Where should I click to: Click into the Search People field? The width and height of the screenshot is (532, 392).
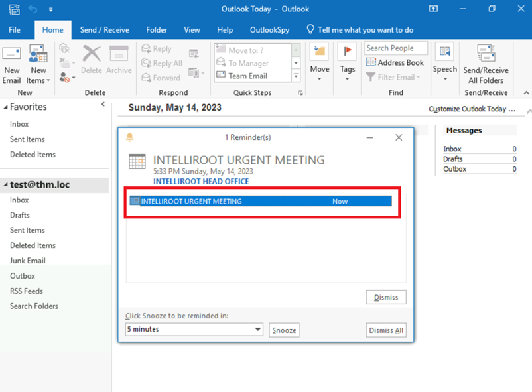point(396,48)
